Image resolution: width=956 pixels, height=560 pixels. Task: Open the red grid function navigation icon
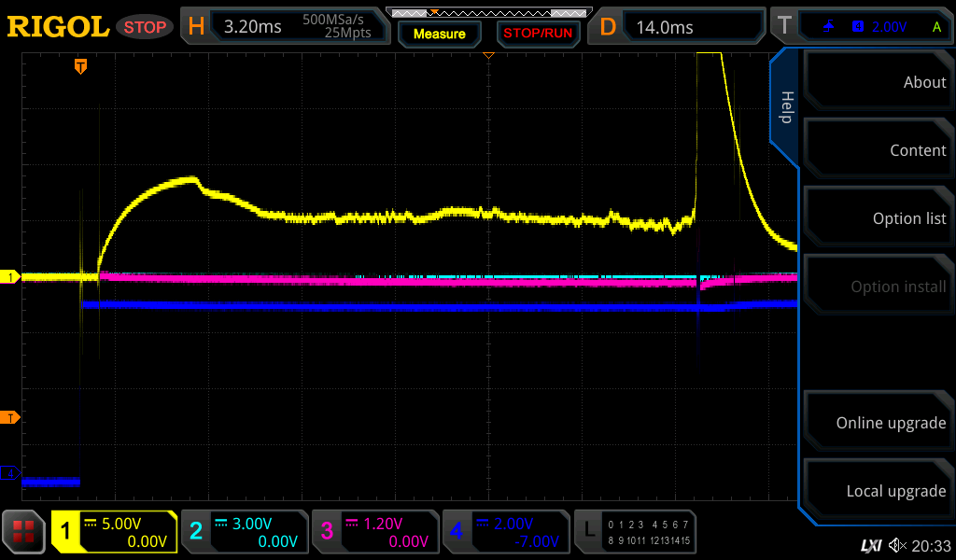tap(24, 532)
